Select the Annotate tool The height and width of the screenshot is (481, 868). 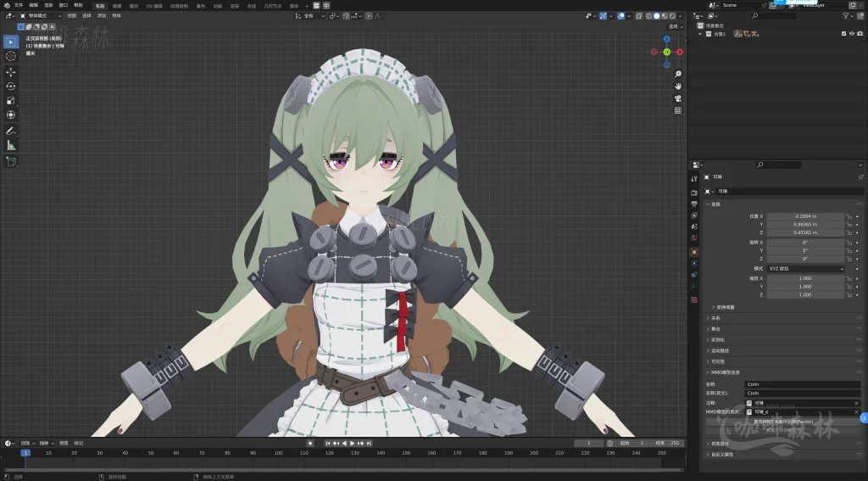10,131
